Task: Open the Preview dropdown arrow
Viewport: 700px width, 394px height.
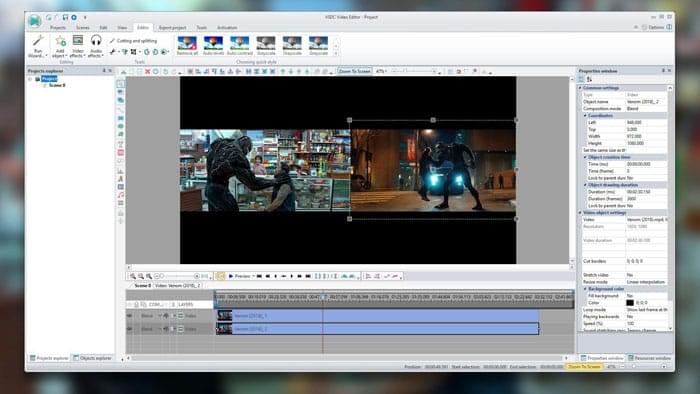Action: [x=254, y=276]
